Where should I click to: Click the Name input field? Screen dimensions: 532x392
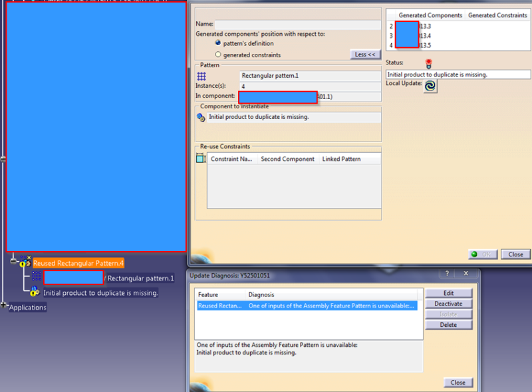[x=297, y=25]
